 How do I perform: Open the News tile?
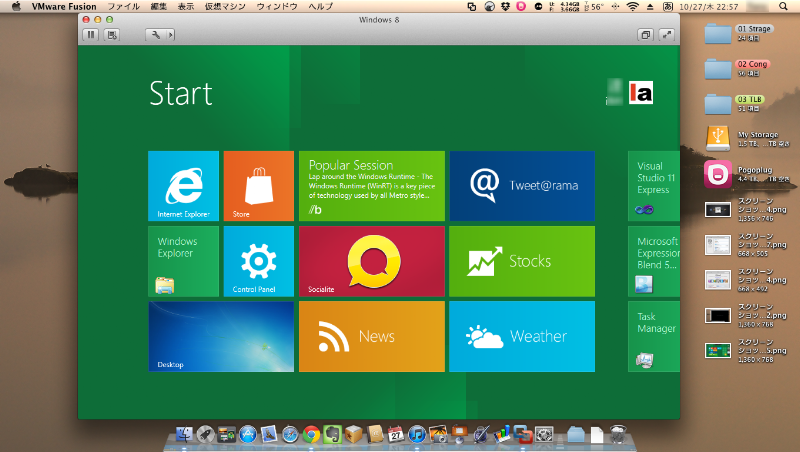coord(371,337)
